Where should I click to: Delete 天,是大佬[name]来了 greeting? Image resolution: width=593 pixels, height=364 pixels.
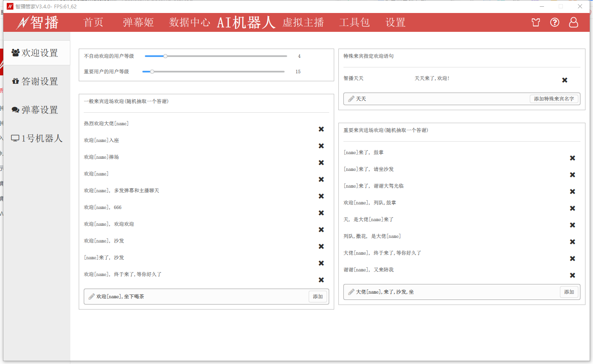pos(572,225)
